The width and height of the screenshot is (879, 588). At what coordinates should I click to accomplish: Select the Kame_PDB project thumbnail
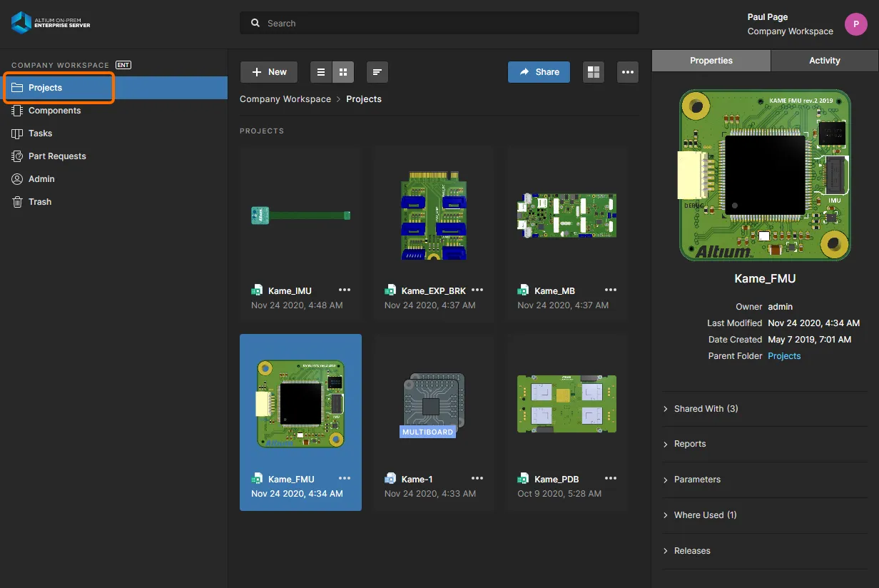(x=566, y=404)
